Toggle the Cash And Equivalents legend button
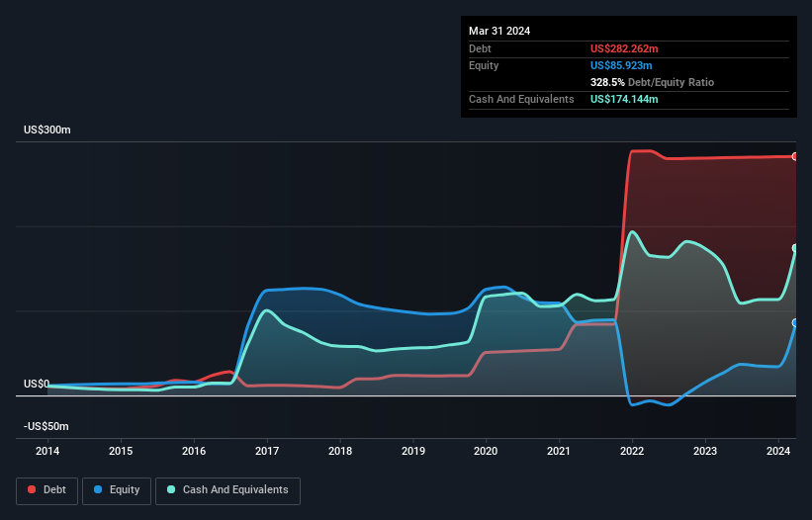This screenshot has width=812, height=520. (227, 490)
